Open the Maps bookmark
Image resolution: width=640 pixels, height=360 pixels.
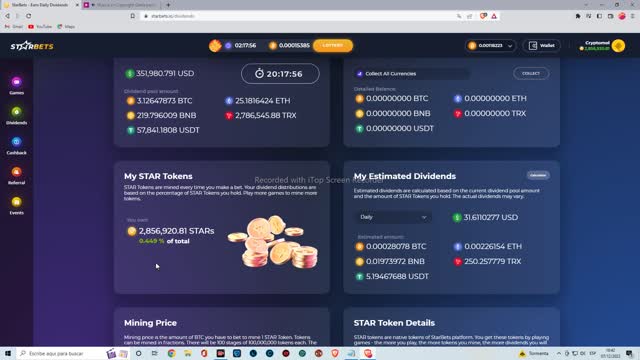click(x=66, y=27)
